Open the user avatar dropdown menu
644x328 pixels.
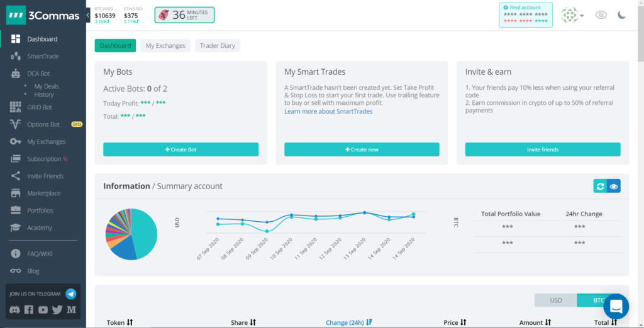pos(572,15)
